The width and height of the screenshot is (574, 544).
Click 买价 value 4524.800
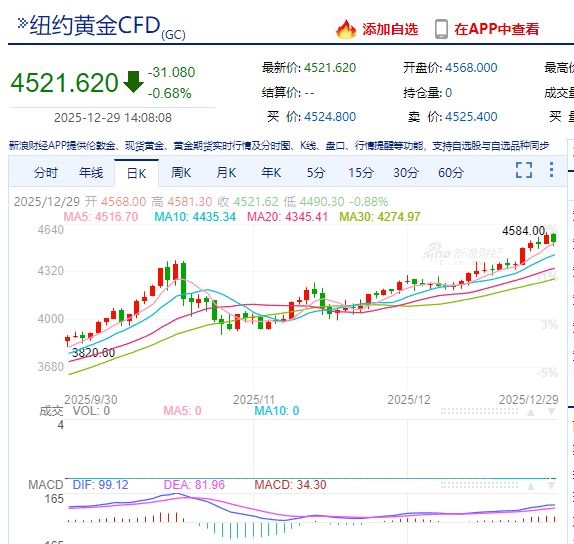(x=330, y=117)
